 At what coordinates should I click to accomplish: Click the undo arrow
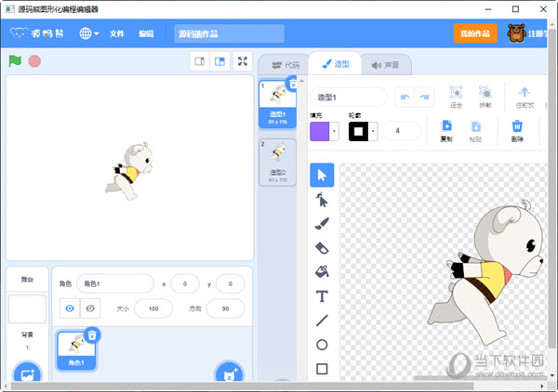click(405, 97)
